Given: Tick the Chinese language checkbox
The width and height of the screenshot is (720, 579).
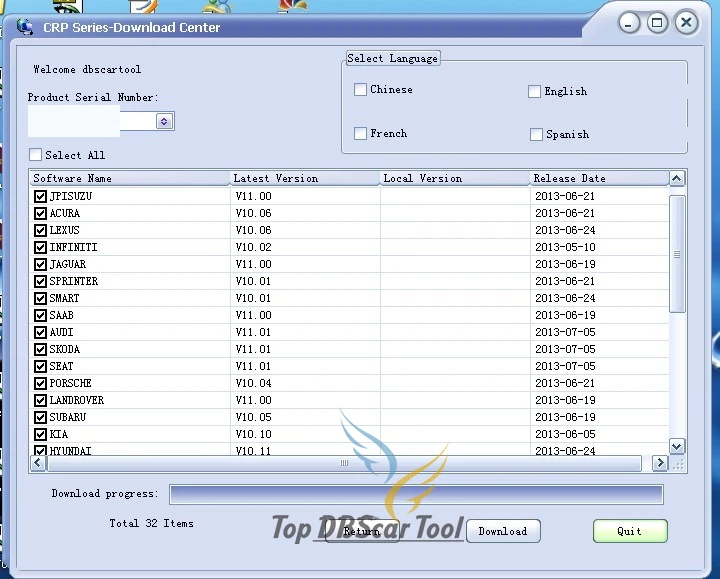Looking at the screenshot, I should coord(360,89).
